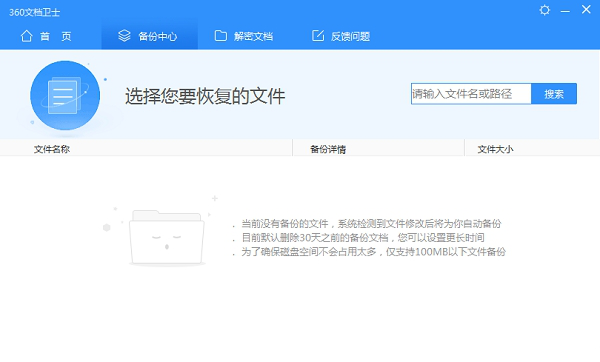Go to the 首页 home tab

(46, 36)
